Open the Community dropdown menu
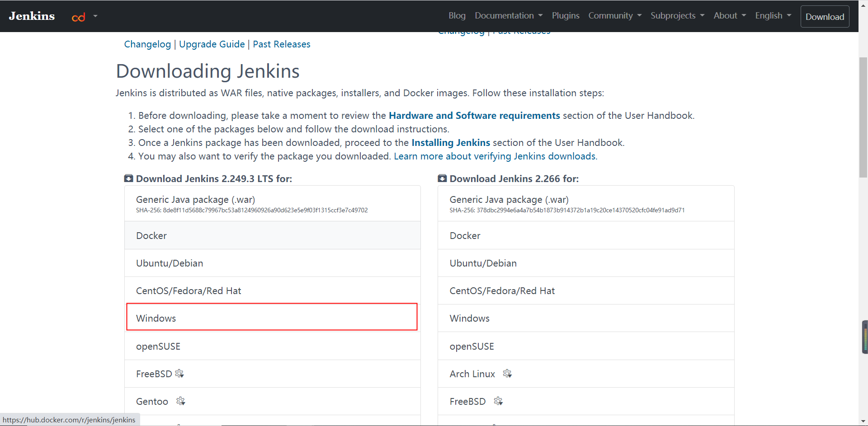868x426 pixels. click(615, 16)
